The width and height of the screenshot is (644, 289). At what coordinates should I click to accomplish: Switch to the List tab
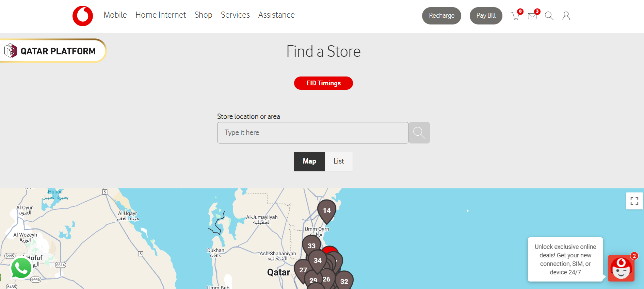click(x=339, y=161)
